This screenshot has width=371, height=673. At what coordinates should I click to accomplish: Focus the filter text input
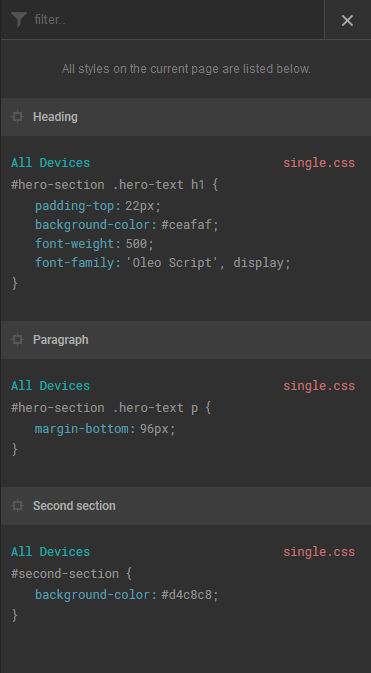point(176,20)
